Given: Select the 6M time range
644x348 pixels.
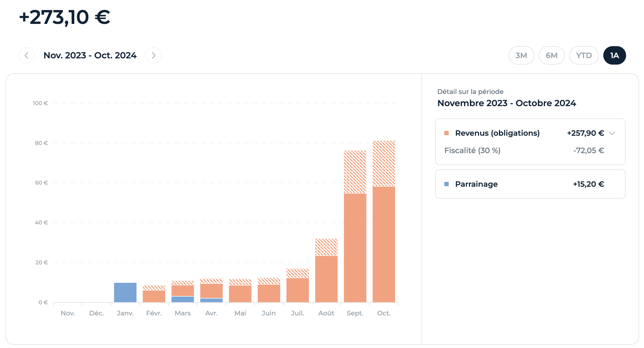Looking at the screenshot, I should 551,55.
